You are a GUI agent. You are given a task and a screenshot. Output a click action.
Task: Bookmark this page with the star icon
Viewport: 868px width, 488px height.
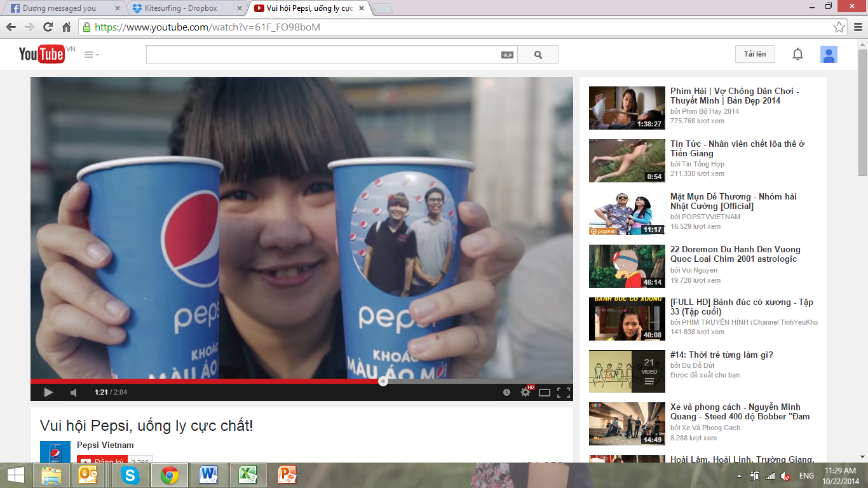(x=839, y=27)
